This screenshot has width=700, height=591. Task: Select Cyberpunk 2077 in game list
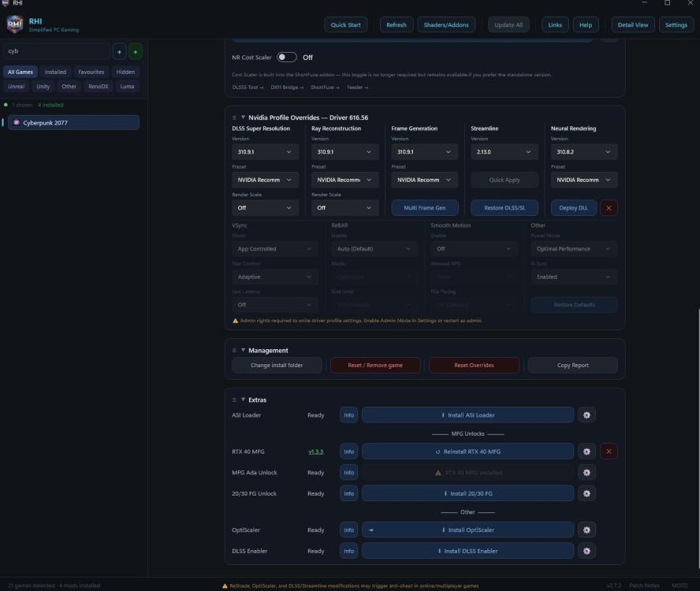pos(73,123)
